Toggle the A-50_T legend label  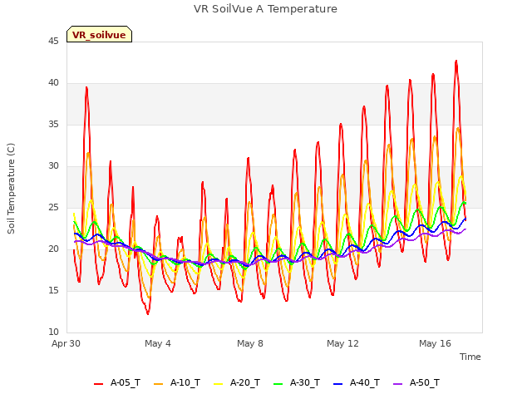[x=425, y=382]
